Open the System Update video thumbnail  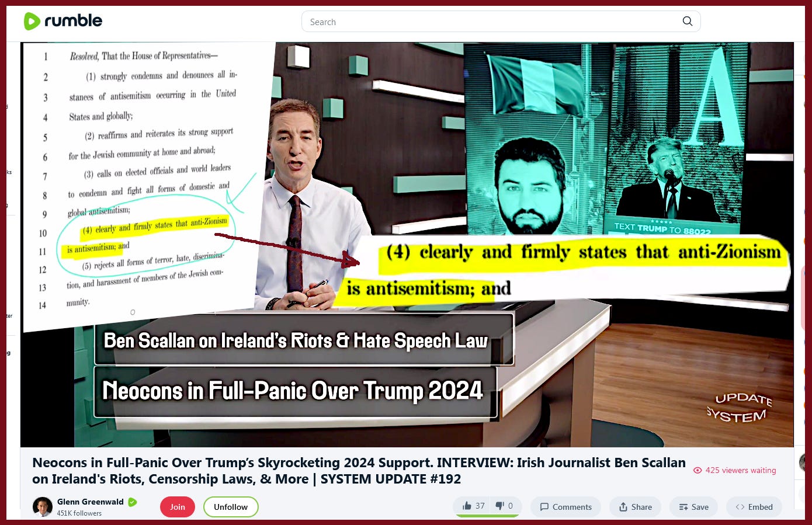407,244
